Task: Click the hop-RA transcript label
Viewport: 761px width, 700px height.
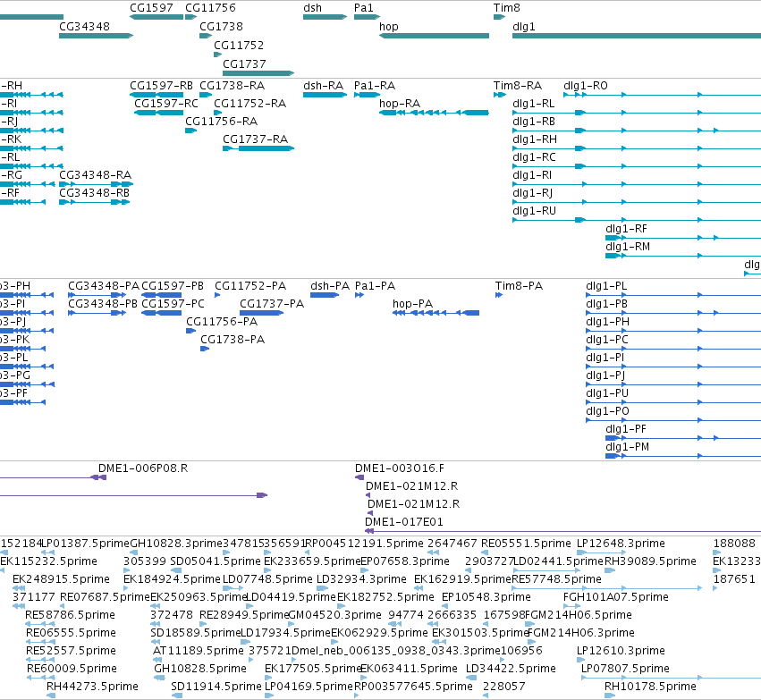Action: pyautogui.click(x=400, y=104)
